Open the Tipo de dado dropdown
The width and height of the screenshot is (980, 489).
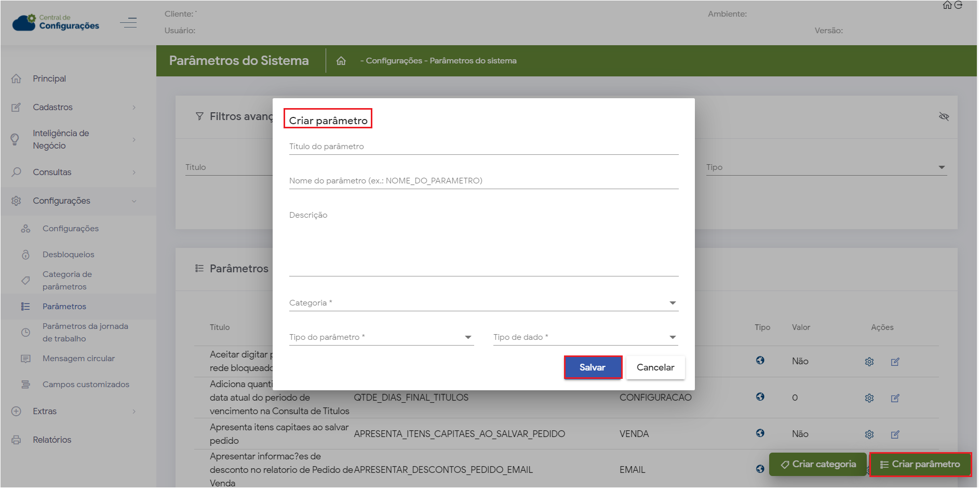585,337
